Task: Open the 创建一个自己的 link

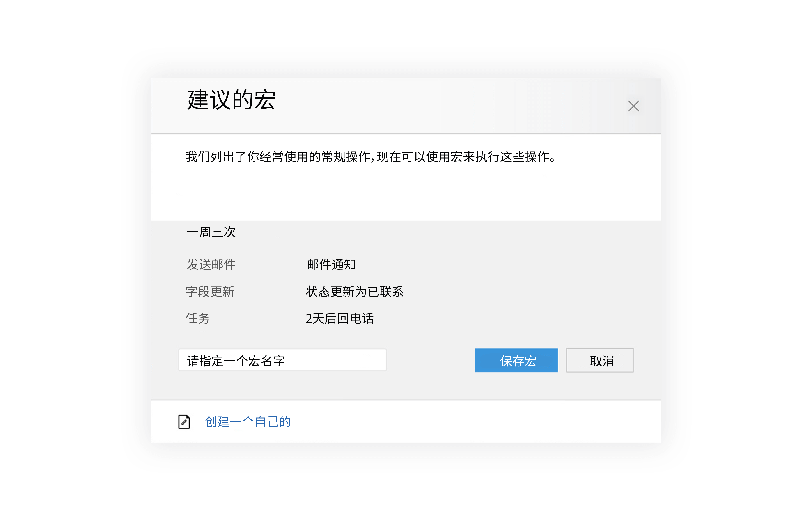Action: pyautogui.click(x=248, y=422)
